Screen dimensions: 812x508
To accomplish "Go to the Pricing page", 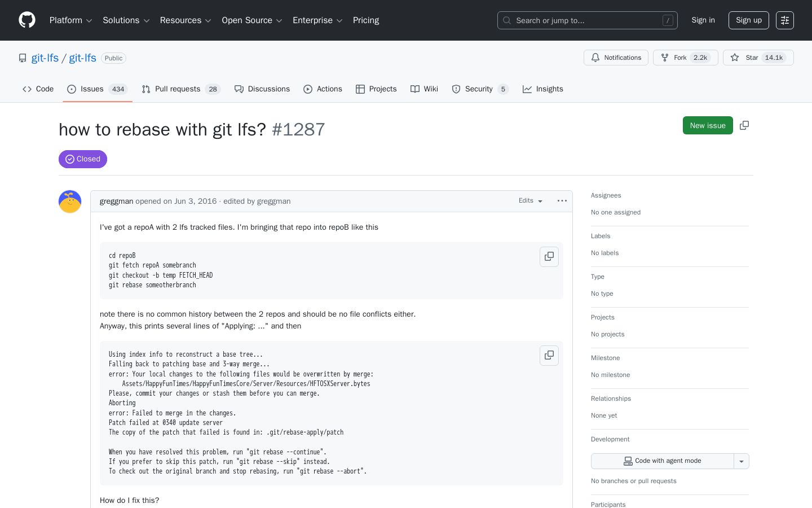I will tap(366, 20).
